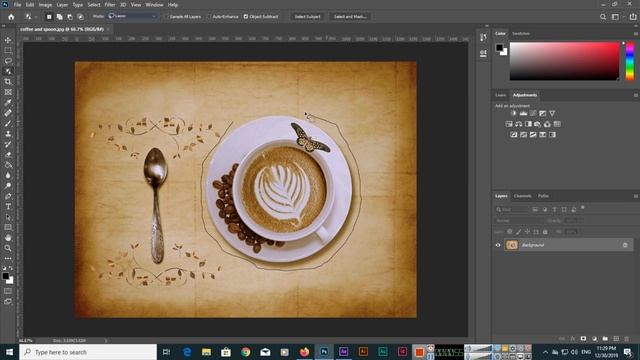This screenshot has width=640, height=360.
Task: Select the Crop tool
Action: click(8, 82)
